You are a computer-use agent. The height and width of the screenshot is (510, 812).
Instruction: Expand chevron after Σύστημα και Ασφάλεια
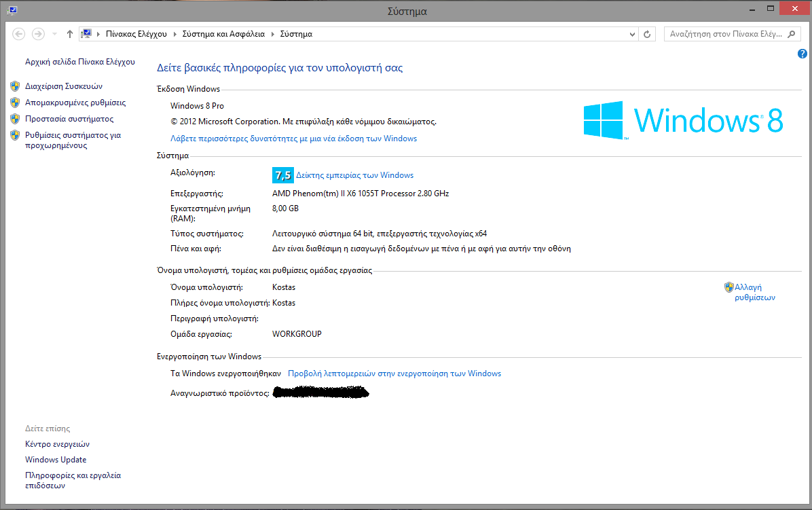[x=273, y=34]
